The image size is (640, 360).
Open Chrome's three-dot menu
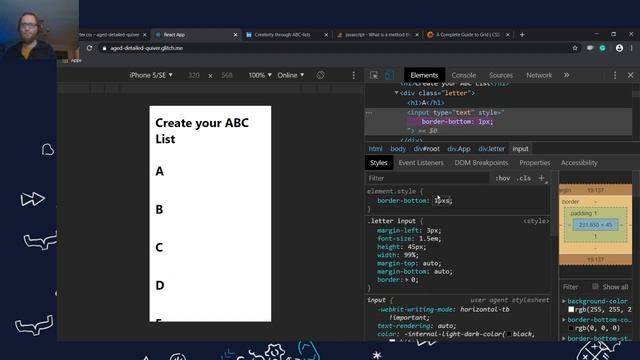click(631, 48)
